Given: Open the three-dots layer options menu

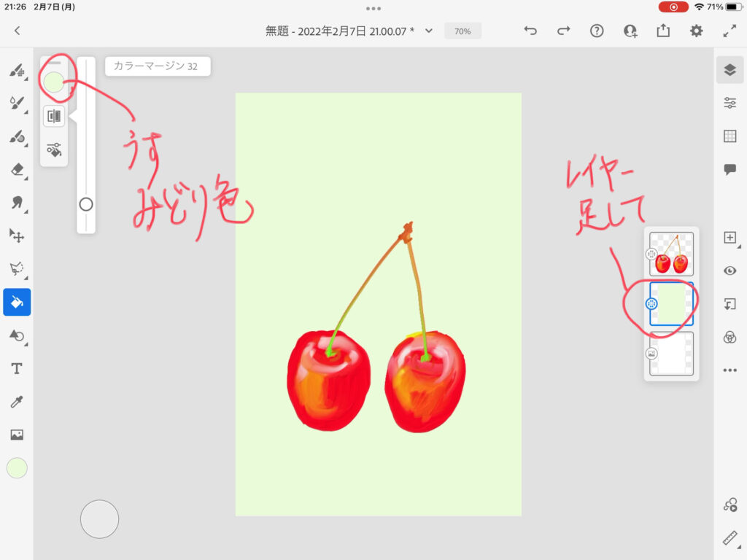Looking at the screenshot, I should [x=729, y=370].
